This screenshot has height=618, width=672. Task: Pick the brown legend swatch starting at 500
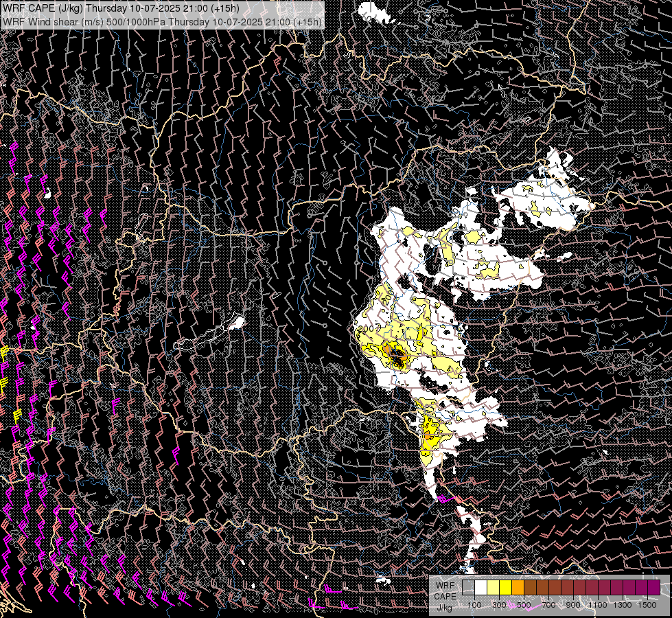point(530,587)
